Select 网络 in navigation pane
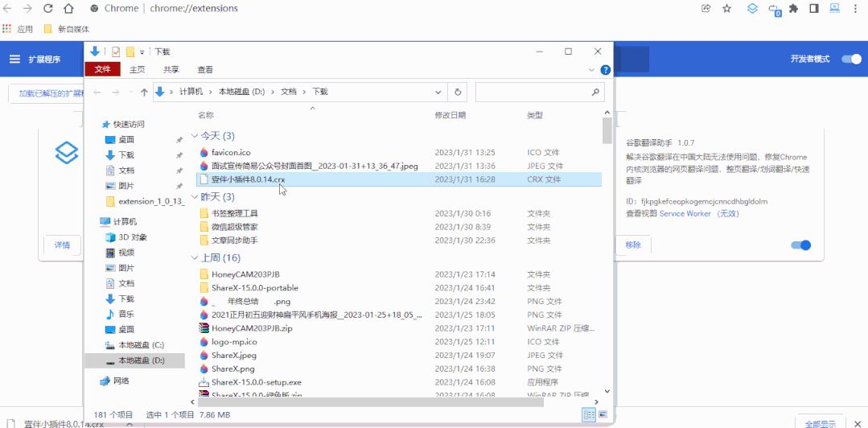 (114, 381)
